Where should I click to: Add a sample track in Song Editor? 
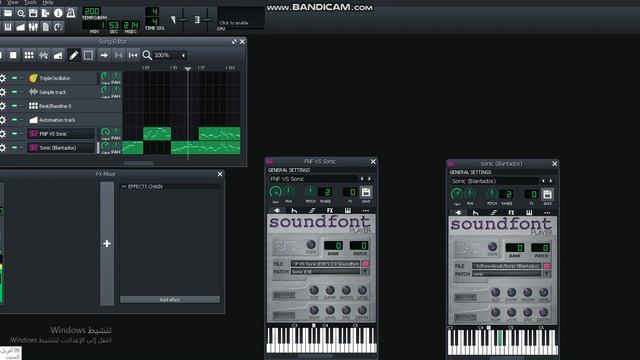43,55
